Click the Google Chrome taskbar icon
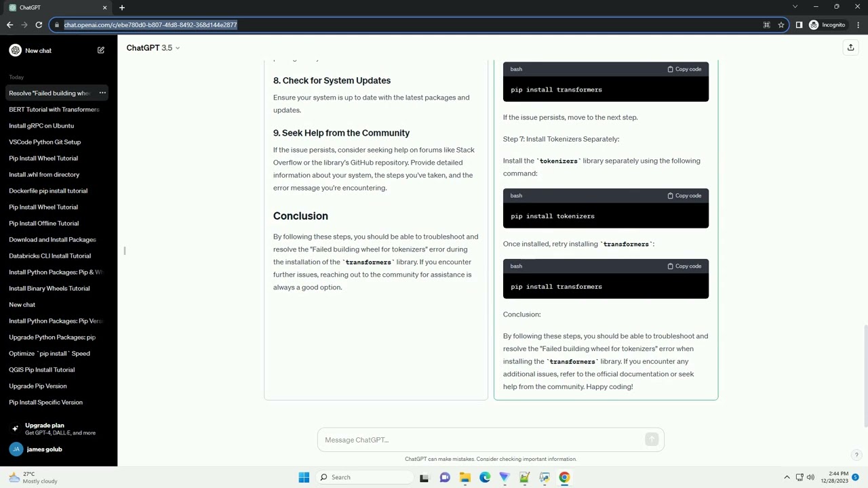The height and width of the screenshot is (488, 868). point(564,477)
